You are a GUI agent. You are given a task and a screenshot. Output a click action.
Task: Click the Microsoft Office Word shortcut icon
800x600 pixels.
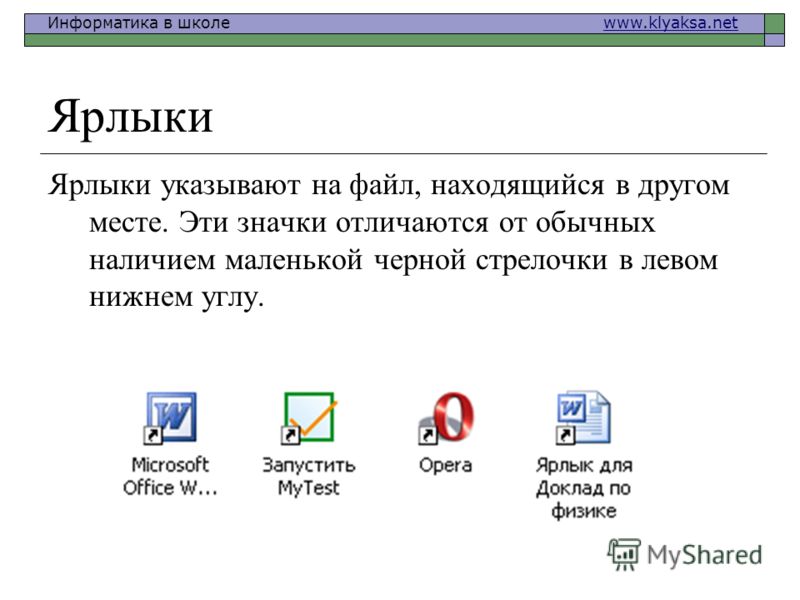pos(170,418)
